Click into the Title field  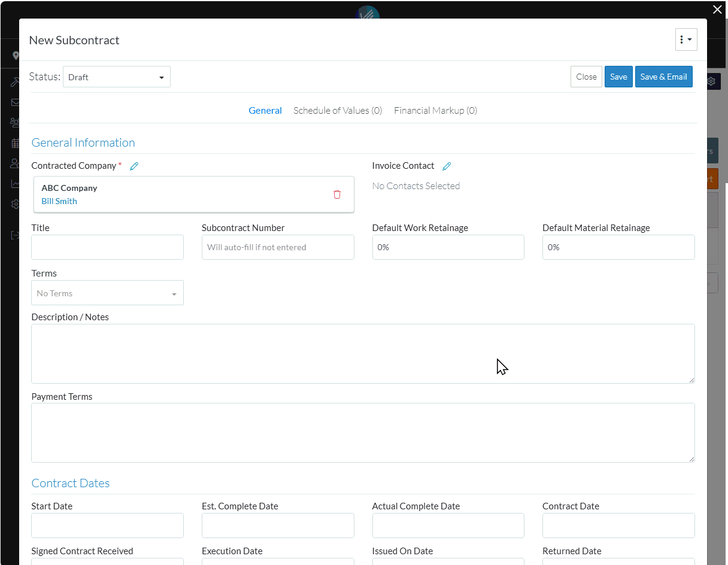[x=107, y=247]
